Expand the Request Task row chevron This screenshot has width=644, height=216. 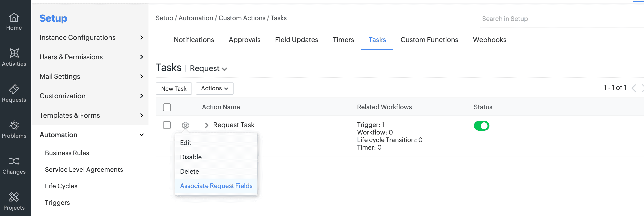pos(207,125)
